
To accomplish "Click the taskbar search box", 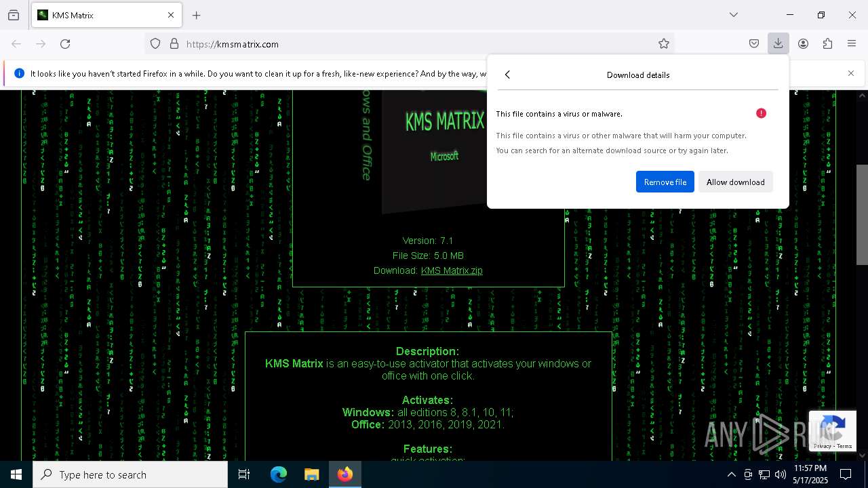I will click(130, 474).
